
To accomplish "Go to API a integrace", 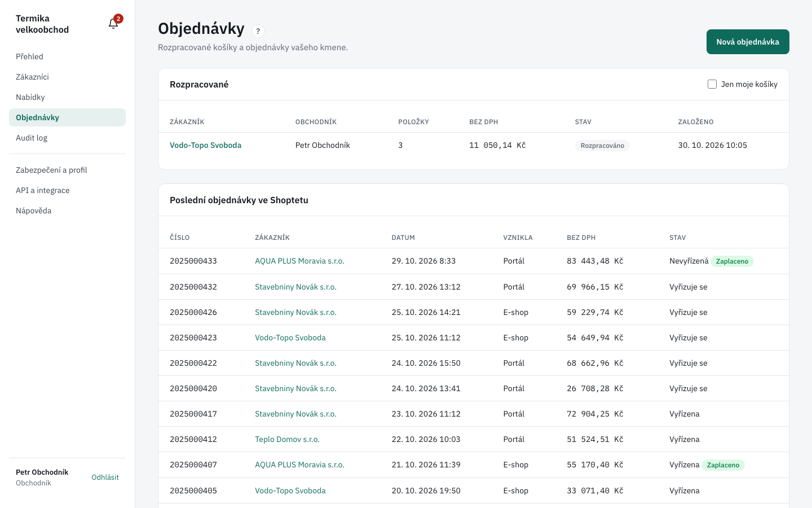I will coord(67,190).
